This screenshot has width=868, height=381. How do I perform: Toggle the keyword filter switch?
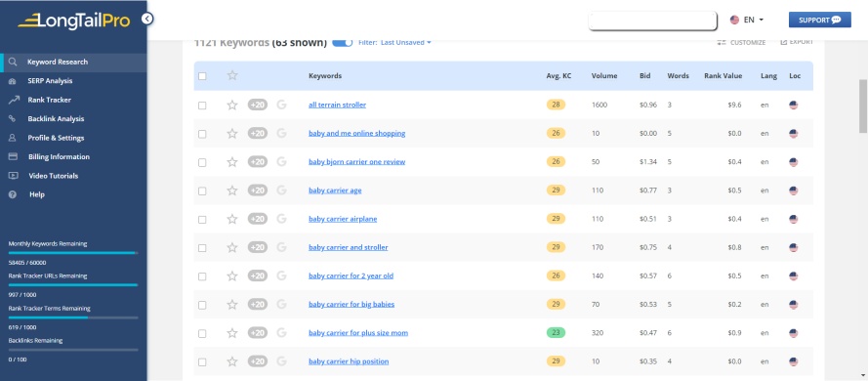pyautogui.click(x=342, y=43)
